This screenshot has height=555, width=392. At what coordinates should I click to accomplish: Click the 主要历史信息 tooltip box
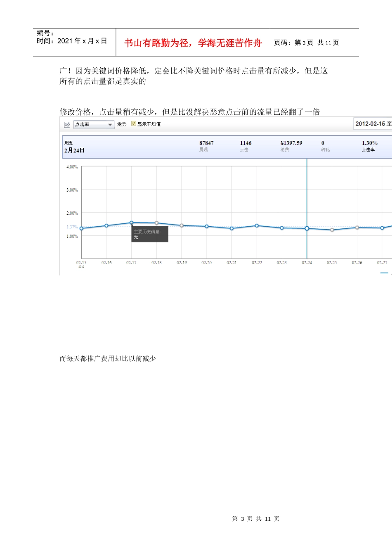pos(150,234)
